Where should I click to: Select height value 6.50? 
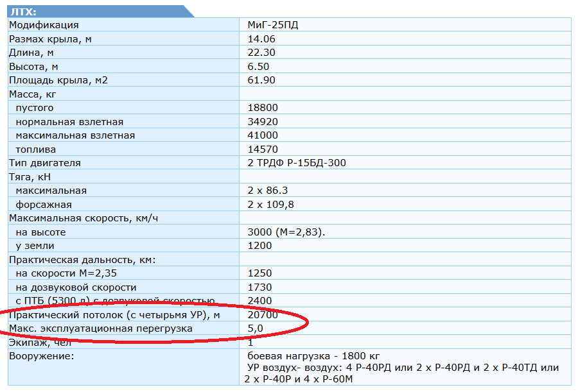pyautogui.click(x=258, y=67)
